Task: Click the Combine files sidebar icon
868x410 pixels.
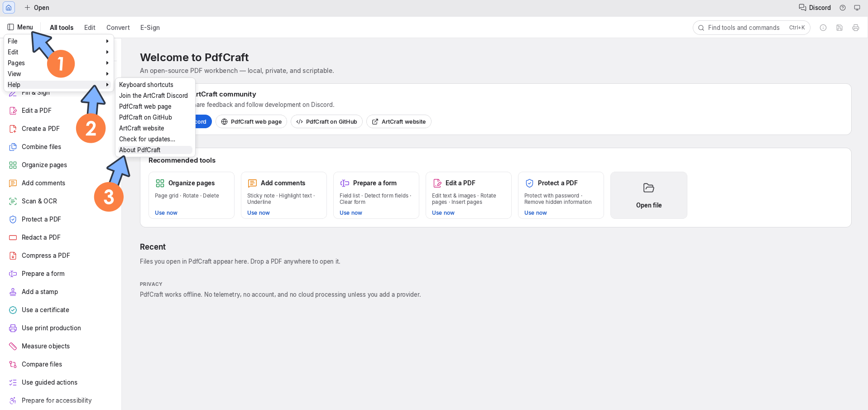Action: [13, 147]
